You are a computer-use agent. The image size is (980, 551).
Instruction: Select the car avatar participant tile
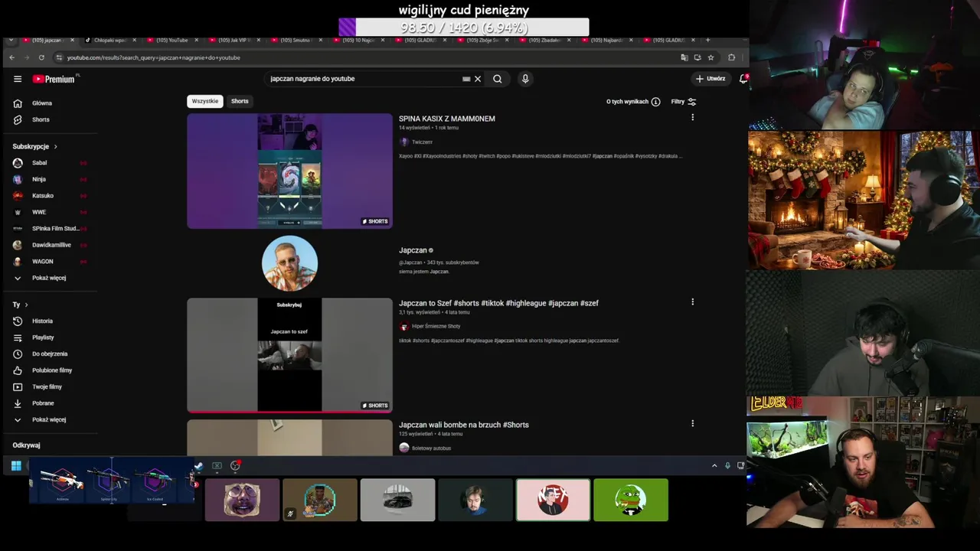click(x=397, y=500)
